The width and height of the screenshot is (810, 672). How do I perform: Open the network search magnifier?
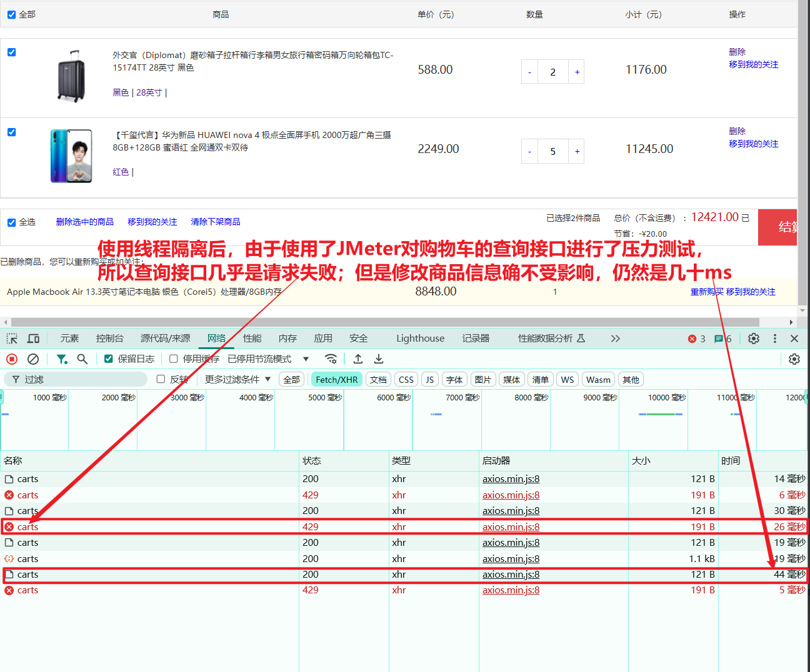(x=82, y=359)
